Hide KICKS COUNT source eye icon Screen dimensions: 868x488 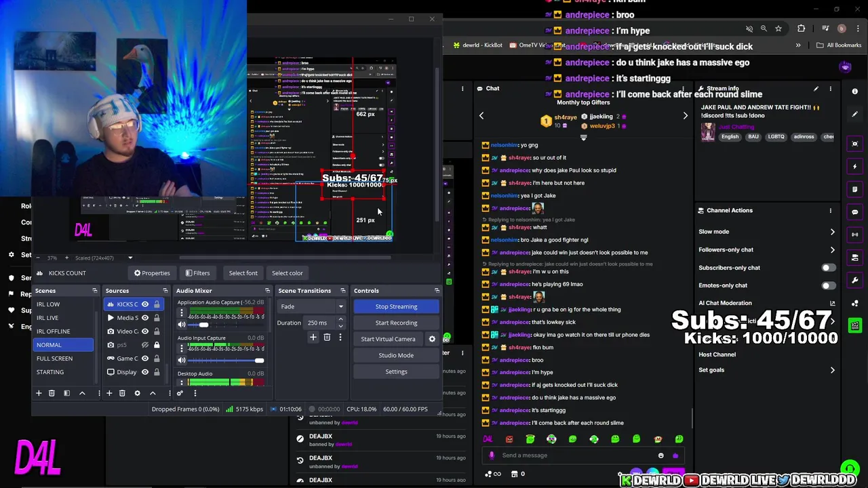[145, 304]
